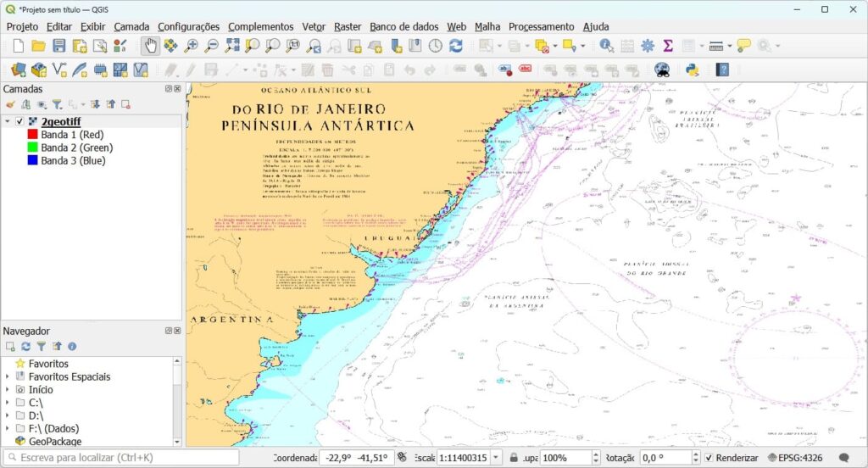The width and height of the screenshot is (868, 468).
Task: Select the Identify Features tool
Action: 607,46
